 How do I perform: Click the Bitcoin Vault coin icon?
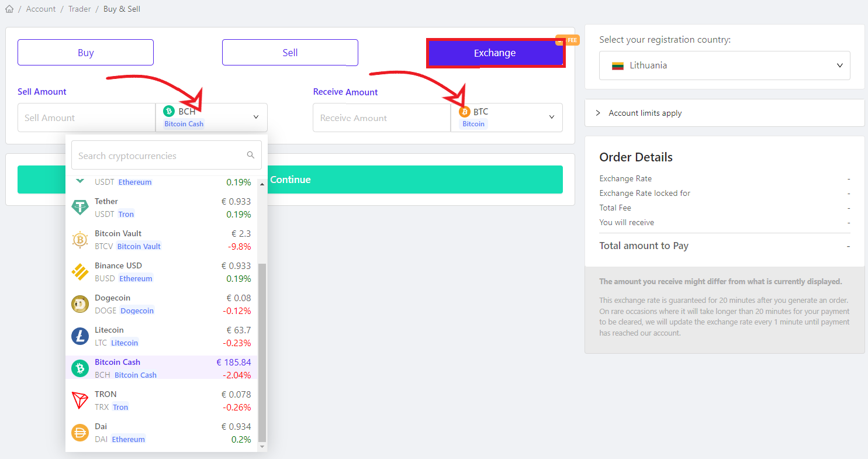tap(80, 240)
